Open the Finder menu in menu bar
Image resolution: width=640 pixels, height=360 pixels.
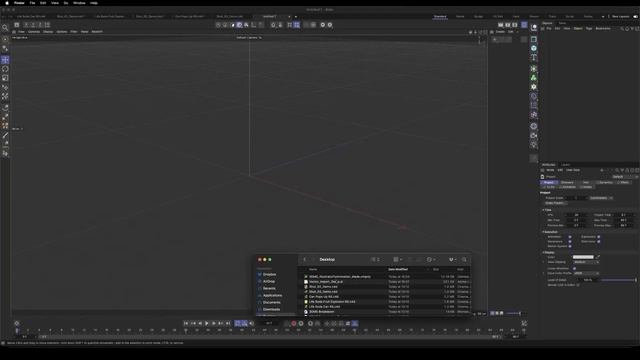pos(19,3)
